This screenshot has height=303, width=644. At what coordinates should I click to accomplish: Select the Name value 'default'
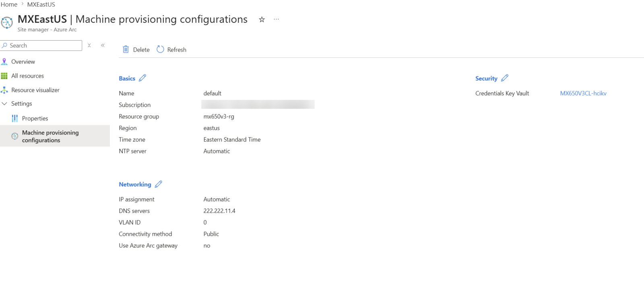(213, 93)
